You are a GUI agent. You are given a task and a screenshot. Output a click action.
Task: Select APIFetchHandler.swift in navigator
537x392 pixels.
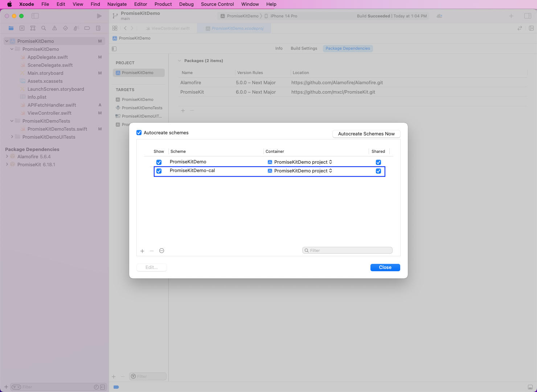52,105
